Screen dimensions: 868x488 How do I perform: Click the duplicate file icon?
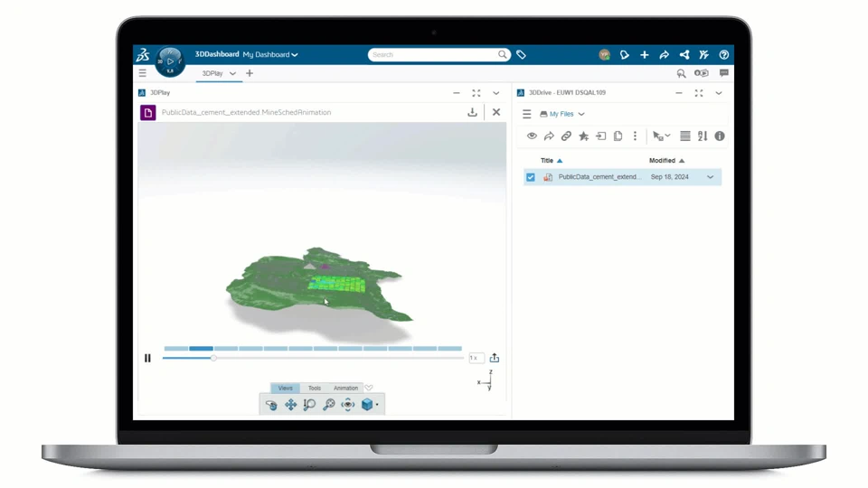618,136
